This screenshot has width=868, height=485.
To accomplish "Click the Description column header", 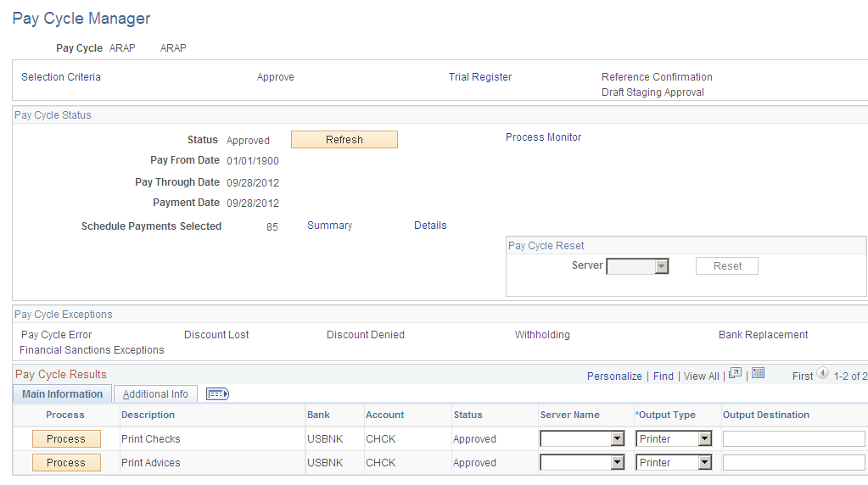I will click(148, 415).
